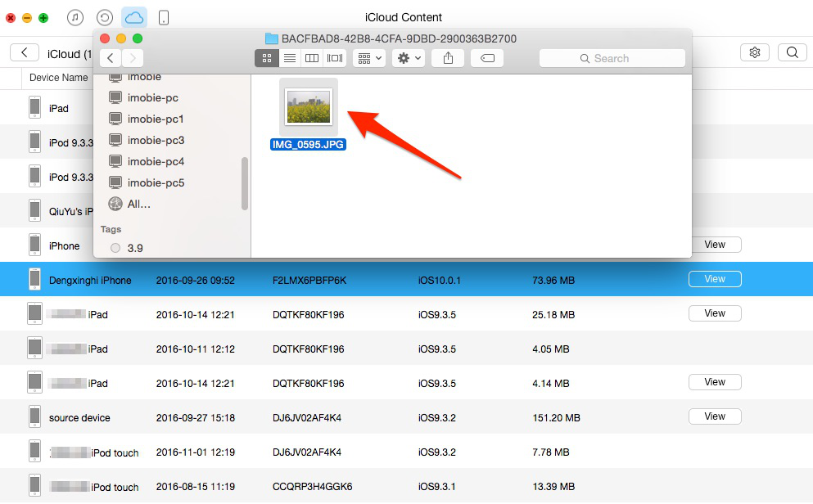Switch Finder to cover flow view

click(335, 58)
